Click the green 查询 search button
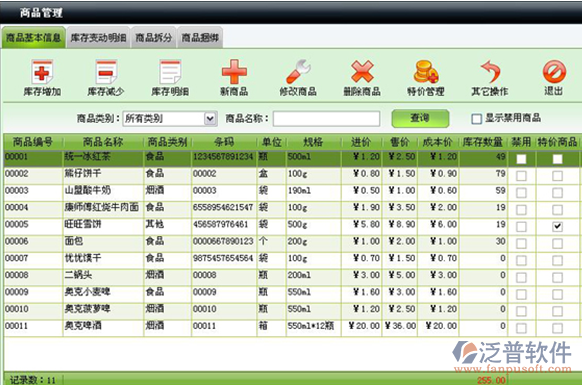This screenshot has width=582, height=385. (420, 118)
